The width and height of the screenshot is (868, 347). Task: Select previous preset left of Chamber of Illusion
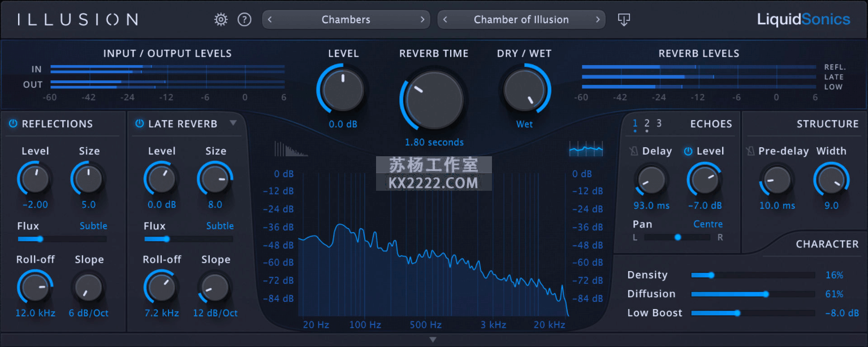point(446,20)
